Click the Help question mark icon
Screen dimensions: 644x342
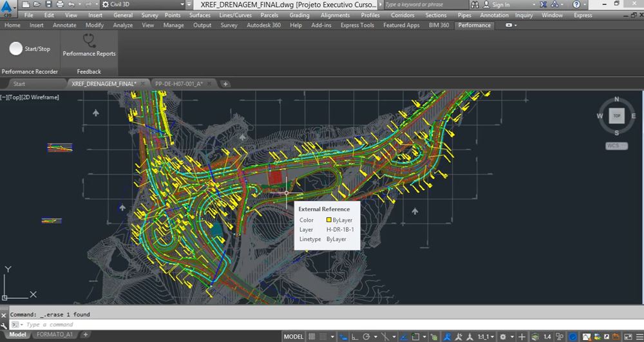tap(576, 5)
